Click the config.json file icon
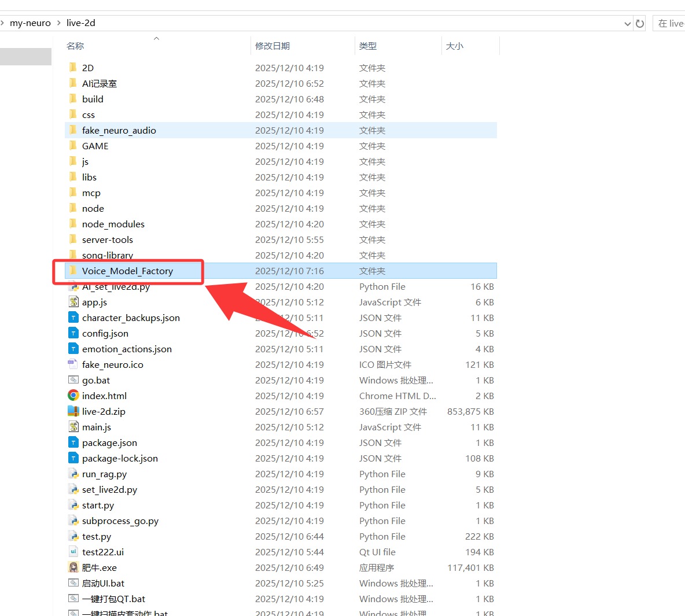The height and width of the screenshot is (616, 685). coord(73,333)
